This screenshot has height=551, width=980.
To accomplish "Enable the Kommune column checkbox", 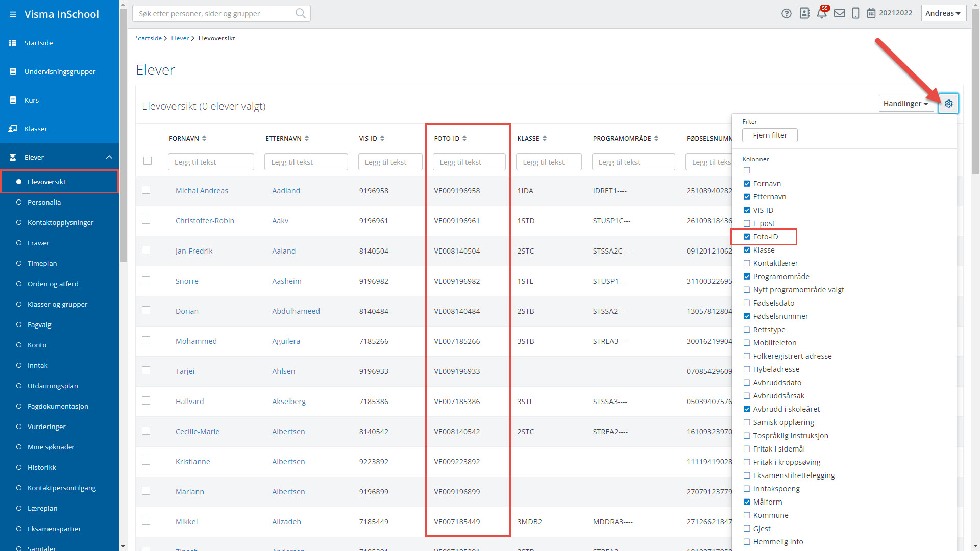I will [747, 515].
